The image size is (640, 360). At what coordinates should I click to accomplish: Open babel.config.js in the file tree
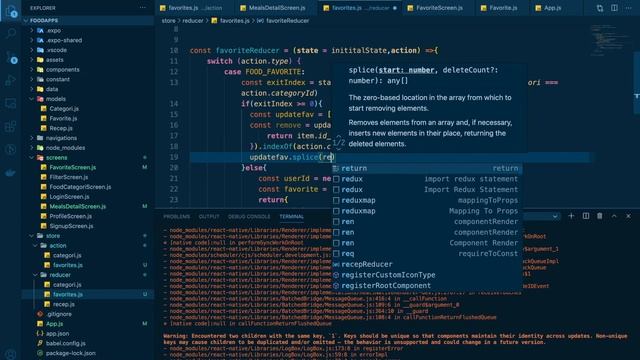(65, 343)
